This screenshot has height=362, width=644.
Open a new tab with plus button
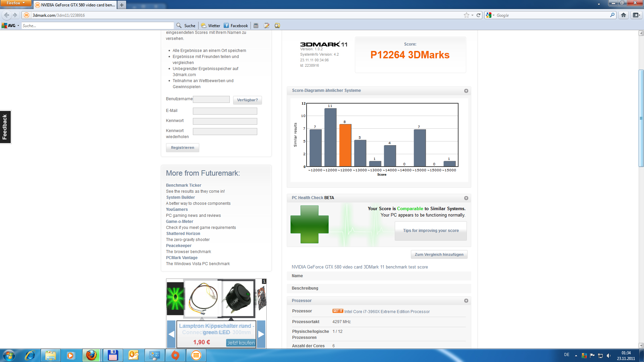(x=122, y=5)
